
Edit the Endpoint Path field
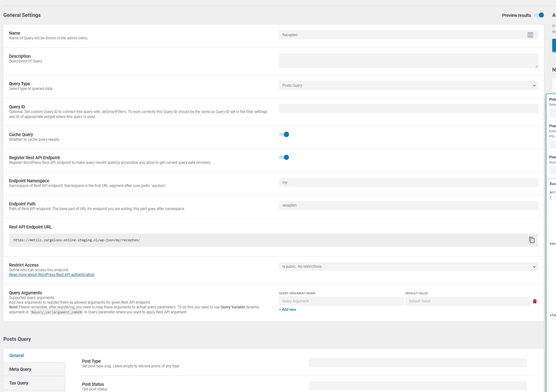tap(408, 205)
